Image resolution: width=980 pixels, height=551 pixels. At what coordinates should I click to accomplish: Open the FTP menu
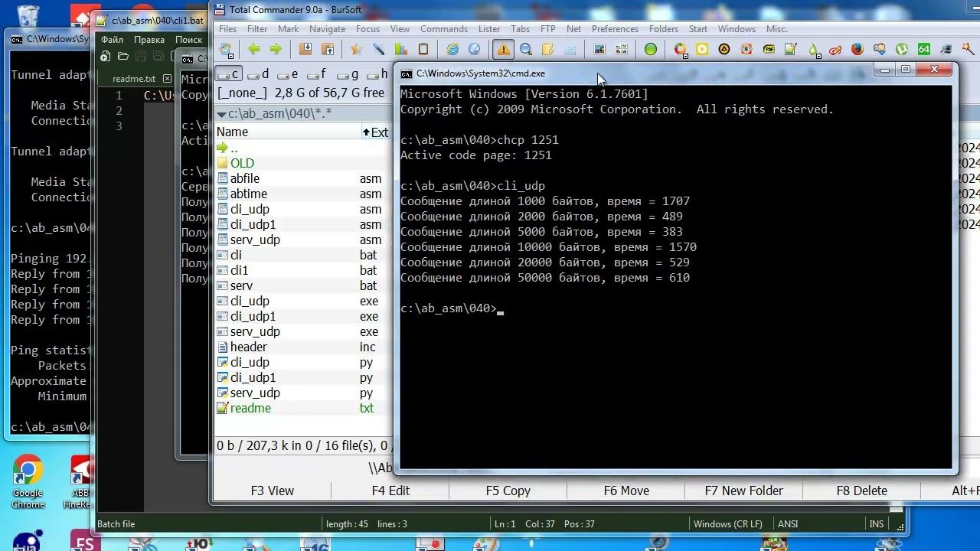pyautogui.click(x=548, y=29)
